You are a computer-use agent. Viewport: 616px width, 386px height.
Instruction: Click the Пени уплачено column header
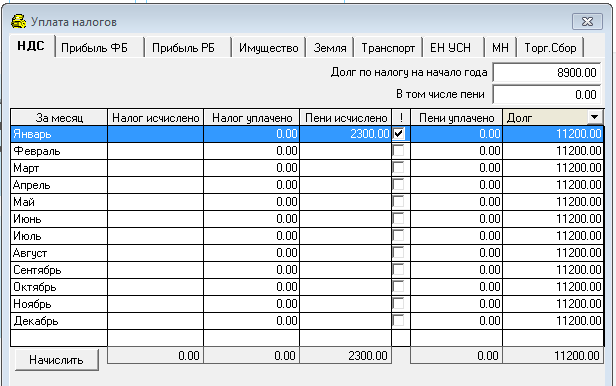(x=456, y=117)
